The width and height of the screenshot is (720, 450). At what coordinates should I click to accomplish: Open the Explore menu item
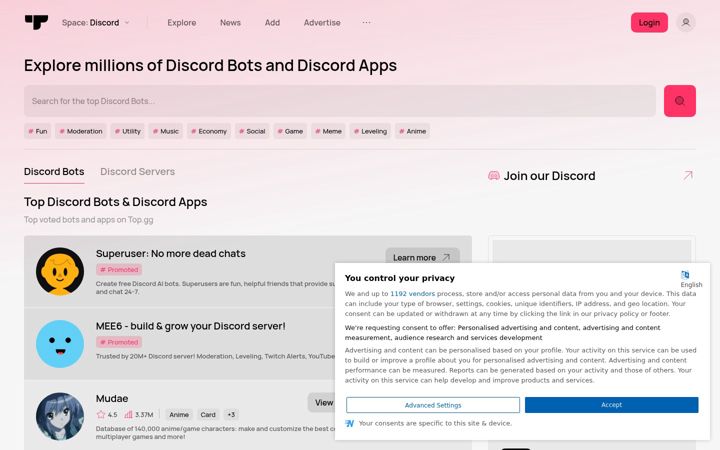[x=182, y=22]
